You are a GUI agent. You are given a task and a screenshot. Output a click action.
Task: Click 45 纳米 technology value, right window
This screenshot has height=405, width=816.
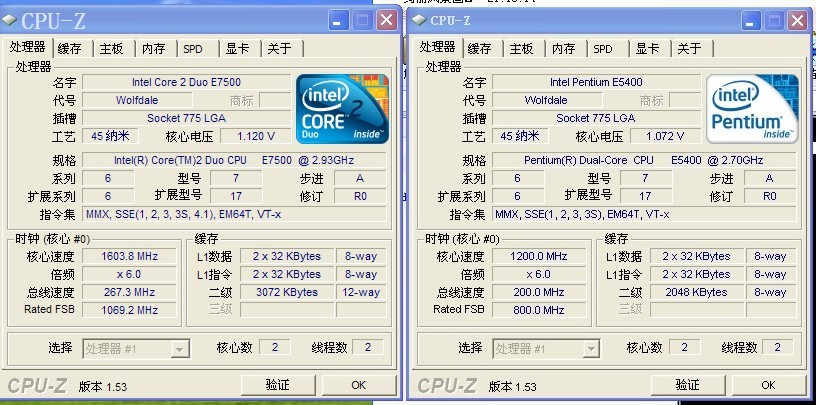click(520, 136)
